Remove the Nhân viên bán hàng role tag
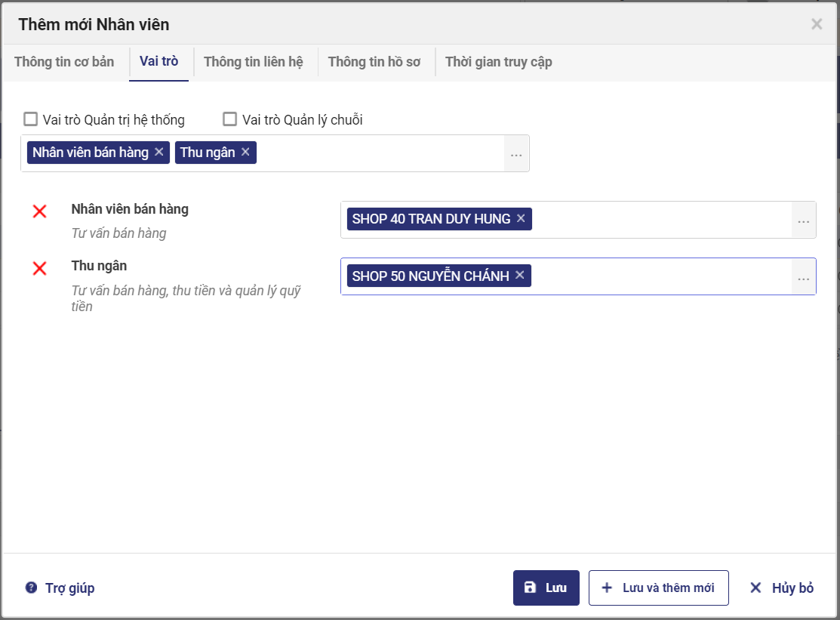Image resolution: width=840 pixels, height=620 pixels. tap(158, 152)
